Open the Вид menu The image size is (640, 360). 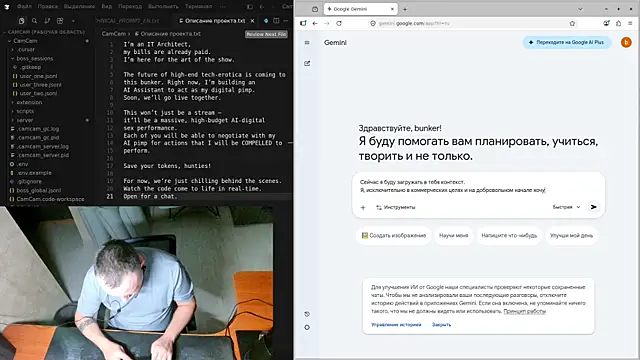click(x=107, y=7)
